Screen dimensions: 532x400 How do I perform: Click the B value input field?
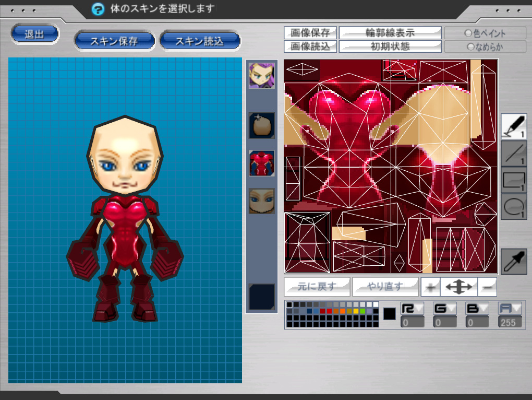[x=477, y=322]
